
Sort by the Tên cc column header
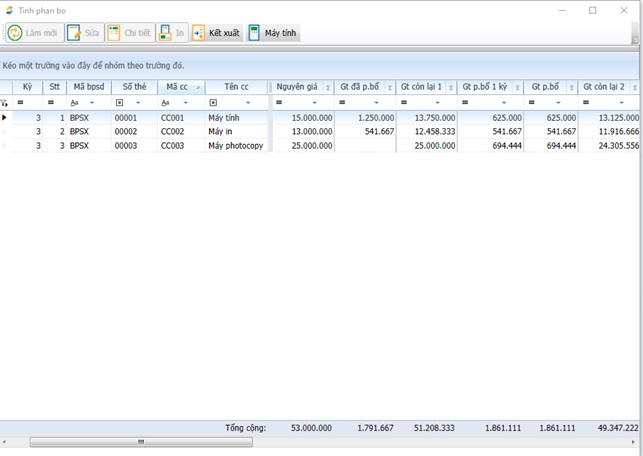pyautogui.click(x=236, y=87)
